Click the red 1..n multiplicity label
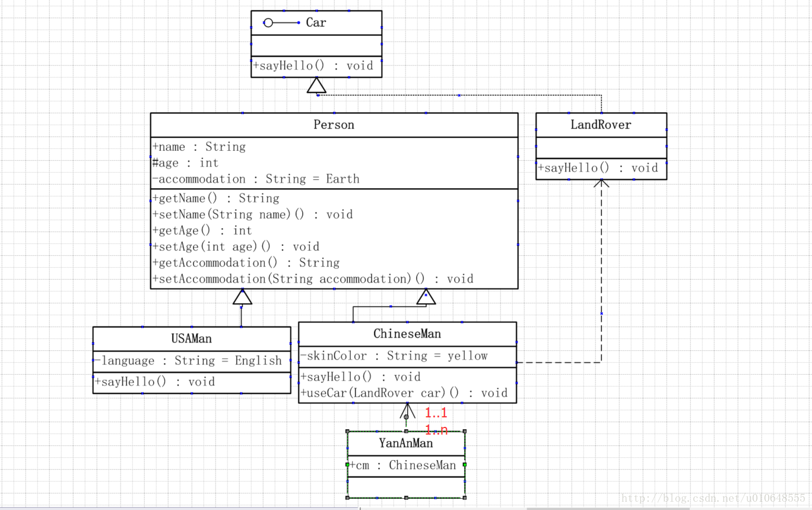The height and width of the screenshot is (510, 812). tap(436, 430)
